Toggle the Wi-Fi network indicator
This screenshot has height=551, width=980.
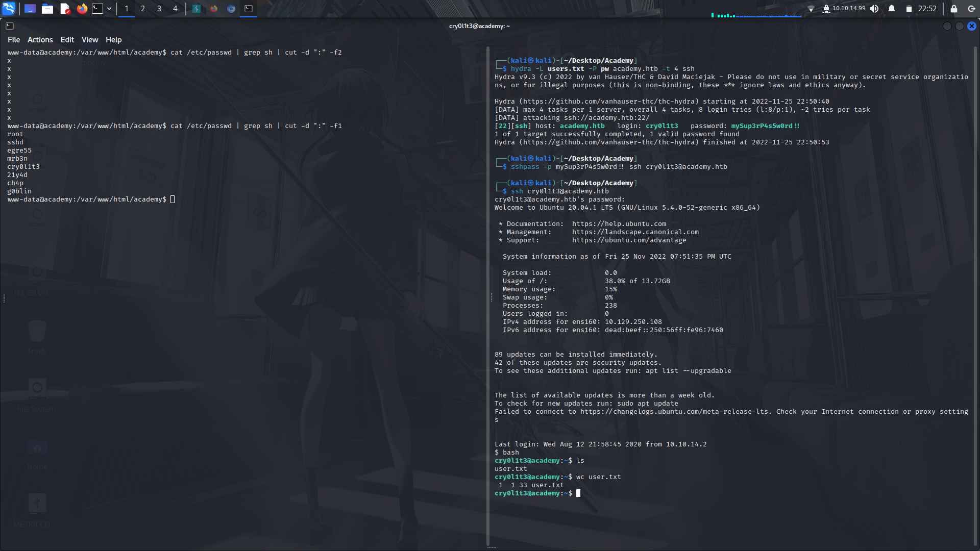[x=812, y=8]
